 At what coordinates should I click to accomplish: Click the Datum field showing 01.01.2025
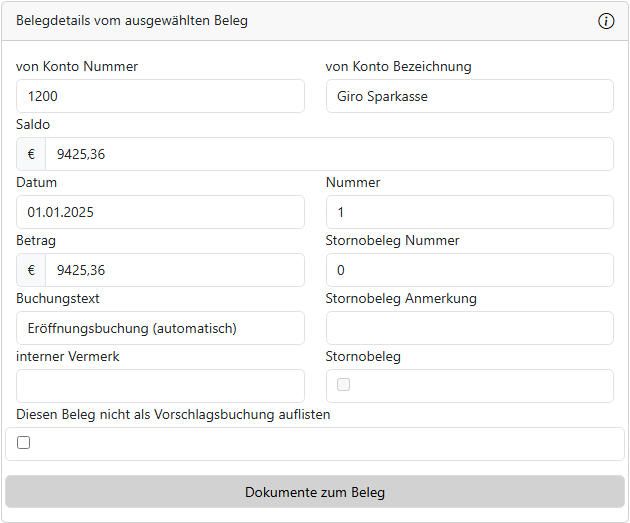pyautogui.click(x=160, y=212)
